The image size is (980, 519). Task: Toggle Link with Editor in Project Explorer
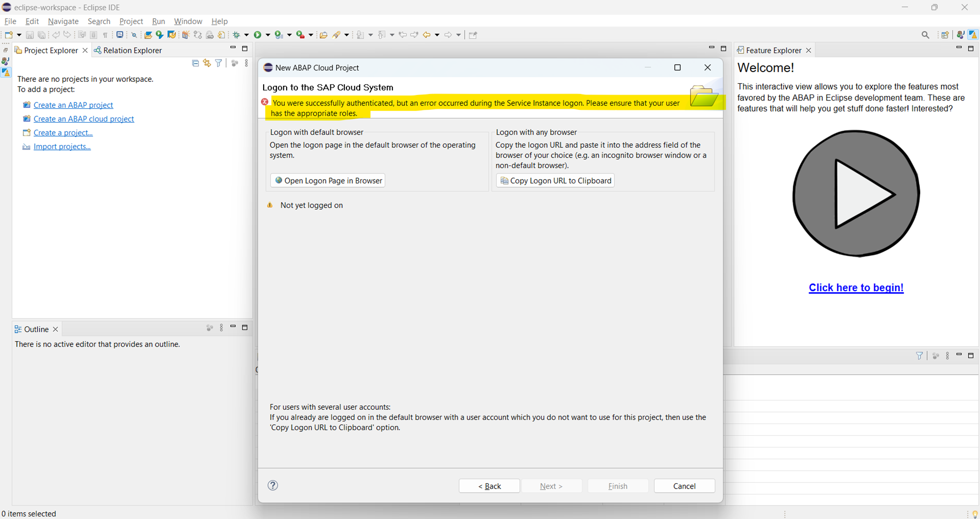point(207,63)
